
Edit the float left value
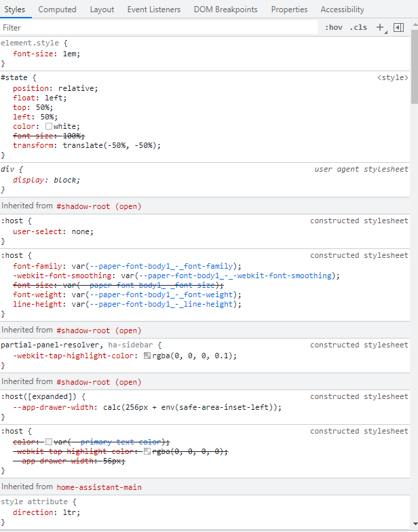tap(54, 98)
